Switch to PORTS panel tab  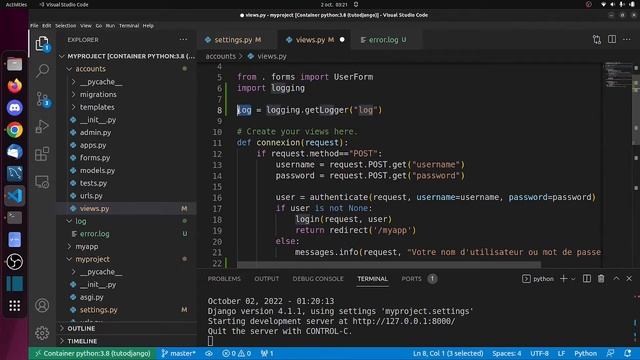[411, 279]
